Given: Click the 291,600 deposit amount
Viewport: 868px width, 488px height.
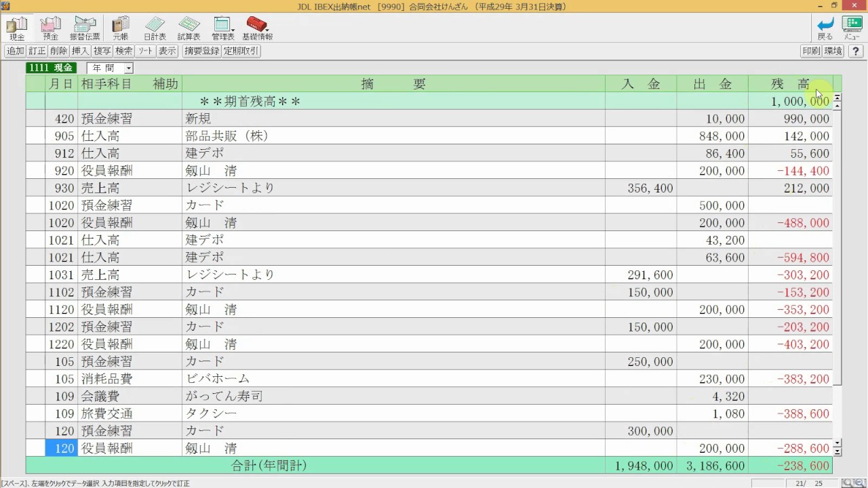Looking at the screenshot, I should 650,275.
